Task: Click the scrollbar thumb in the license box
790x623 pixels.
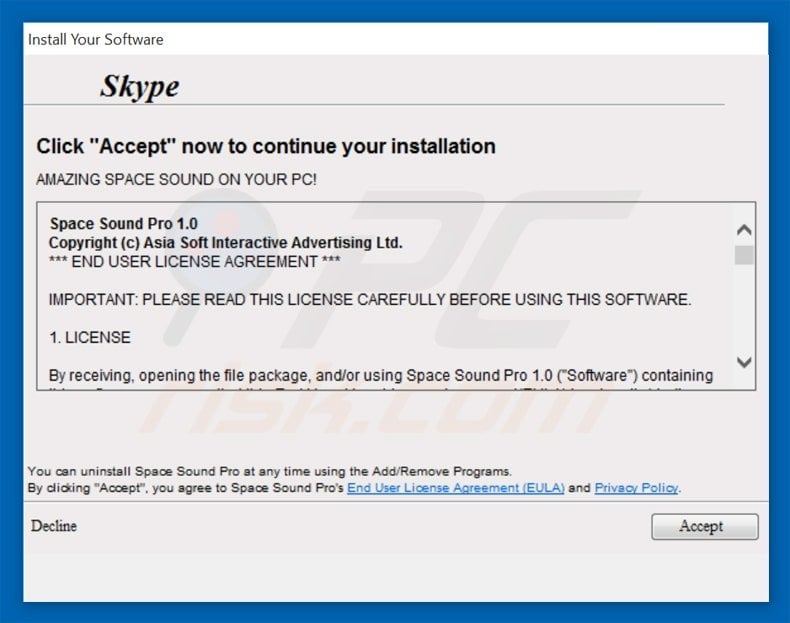Action: pyautogui.click(x=744, y=254)
